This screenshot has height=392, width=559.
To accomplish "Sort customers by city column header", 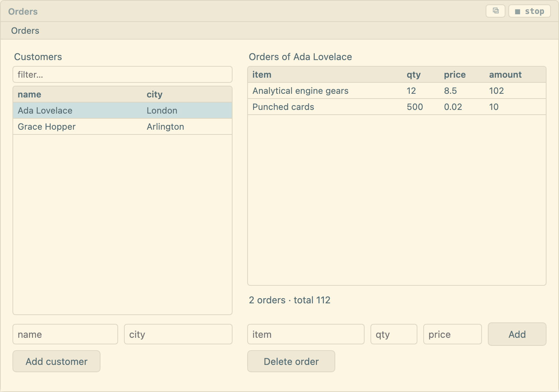I will click(x=154, y=95).
